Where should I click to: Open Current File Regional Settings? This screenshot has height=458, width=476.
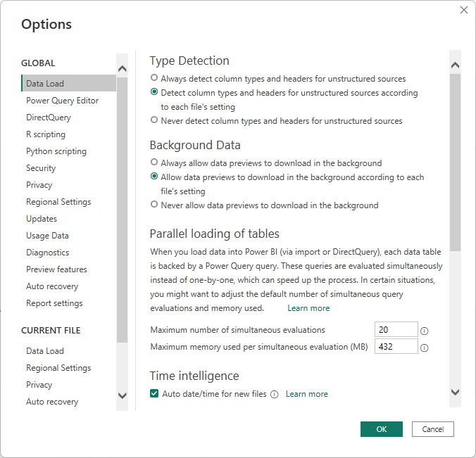pyautogui.click(x=58, y=368)
